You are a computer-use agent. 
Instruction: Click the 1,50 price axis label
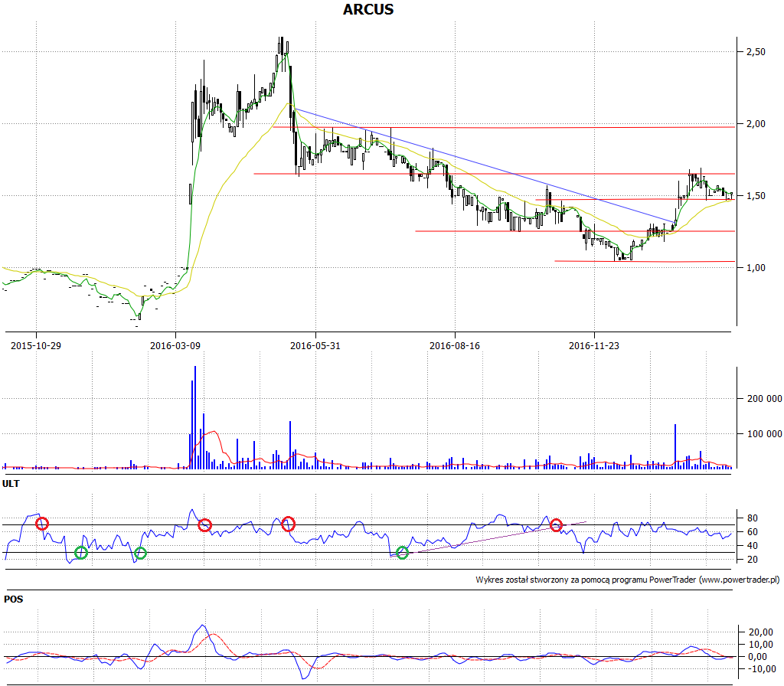(x=756, y=195)
